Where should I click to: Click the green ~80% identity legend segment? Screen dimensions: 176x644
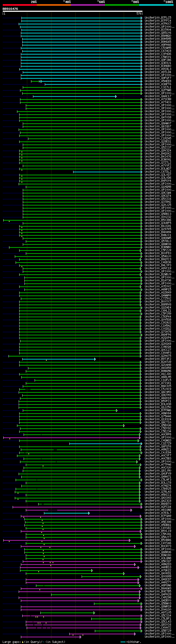[x=122, y=5]
